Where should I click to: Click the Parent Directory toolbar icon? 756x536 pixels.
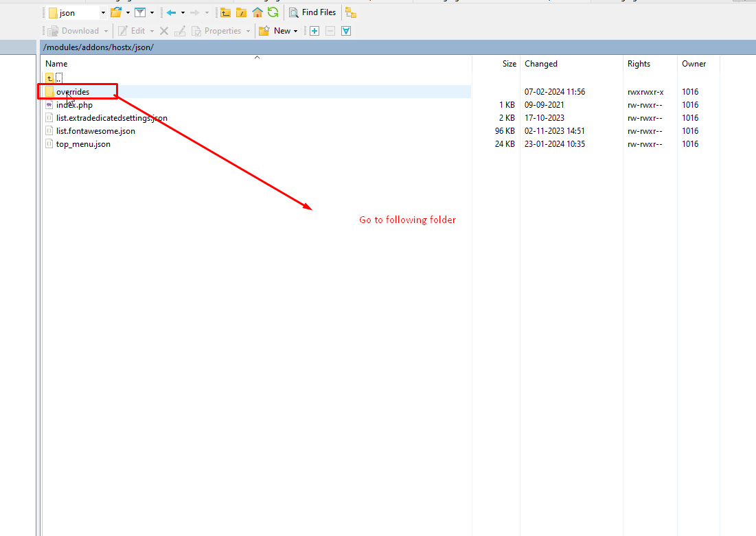click(x=225, y=12)
